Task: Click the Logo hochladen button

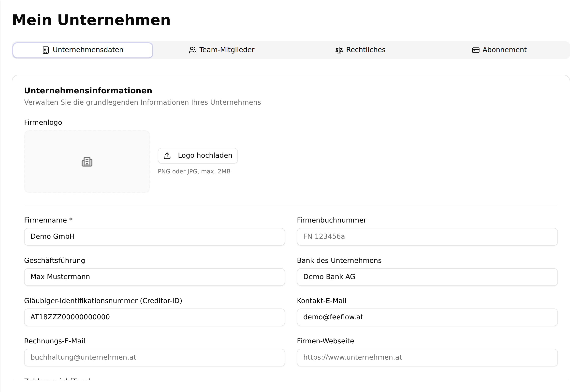Action: (x=198, y=155)
